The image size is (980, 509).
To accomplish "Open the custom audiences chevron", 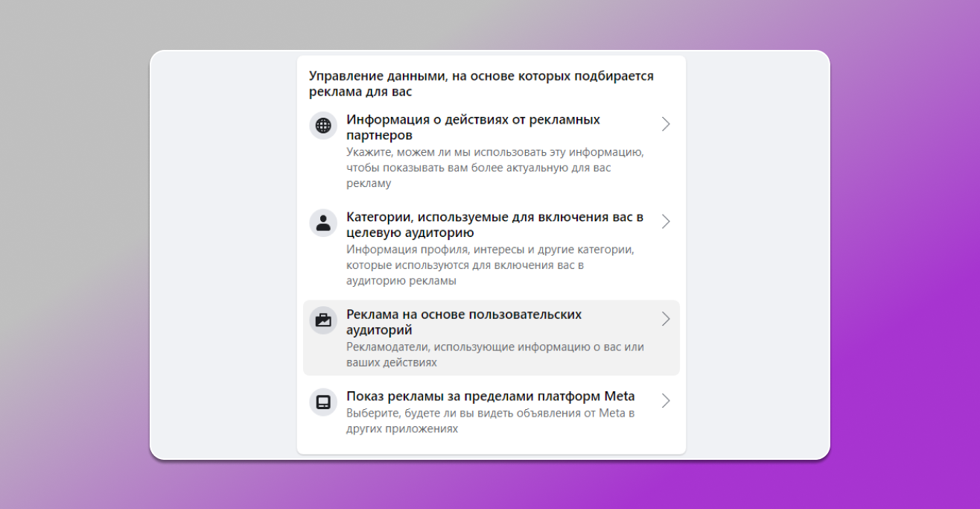I will (x=666, y=319).
